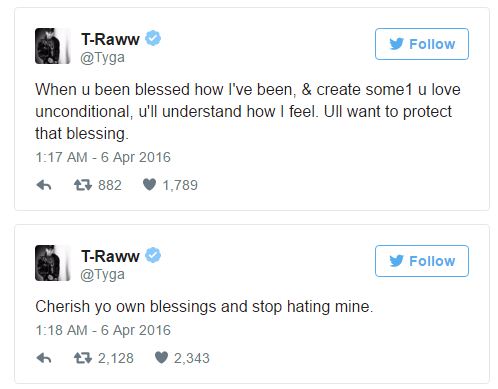Follow T-Raww from the second tweet
The width and height of the screenshot is (498, 389).
422,261
